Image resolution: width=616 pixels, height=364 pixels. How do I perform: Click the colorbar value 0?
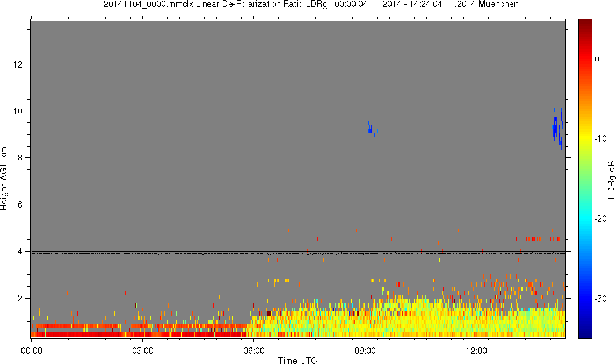click(597, 59)
